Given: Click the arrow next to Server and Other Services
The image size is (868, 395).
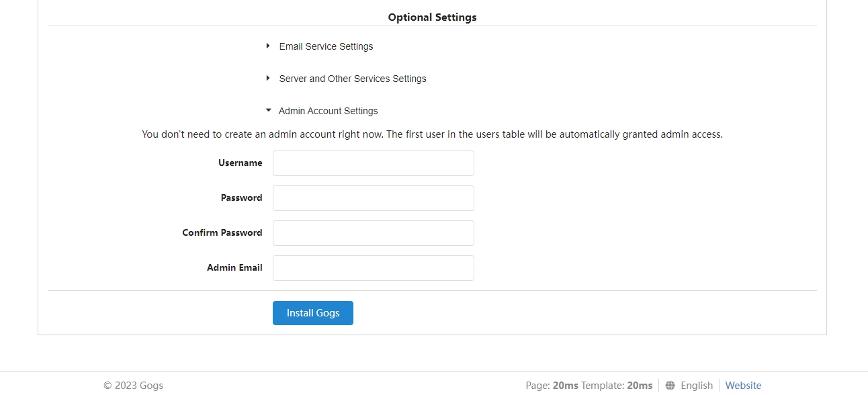Looking at the screenshot, I should pyautogui.click(x=268, y=79).
